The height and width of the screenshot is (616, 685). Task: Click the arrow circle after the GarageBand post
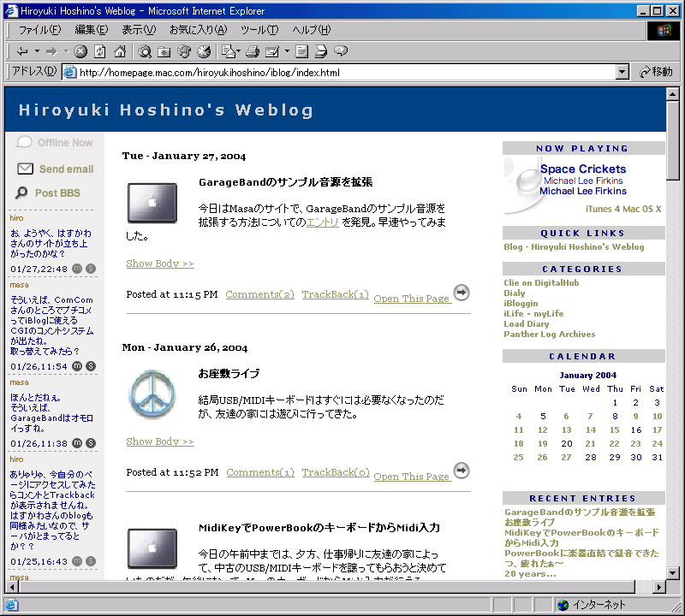tap(461, 292)
